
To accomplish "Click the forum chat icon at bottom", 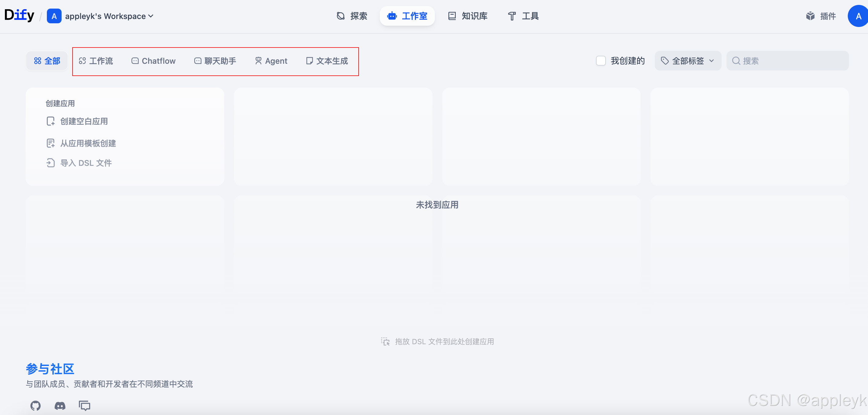I will pos(84,405).
